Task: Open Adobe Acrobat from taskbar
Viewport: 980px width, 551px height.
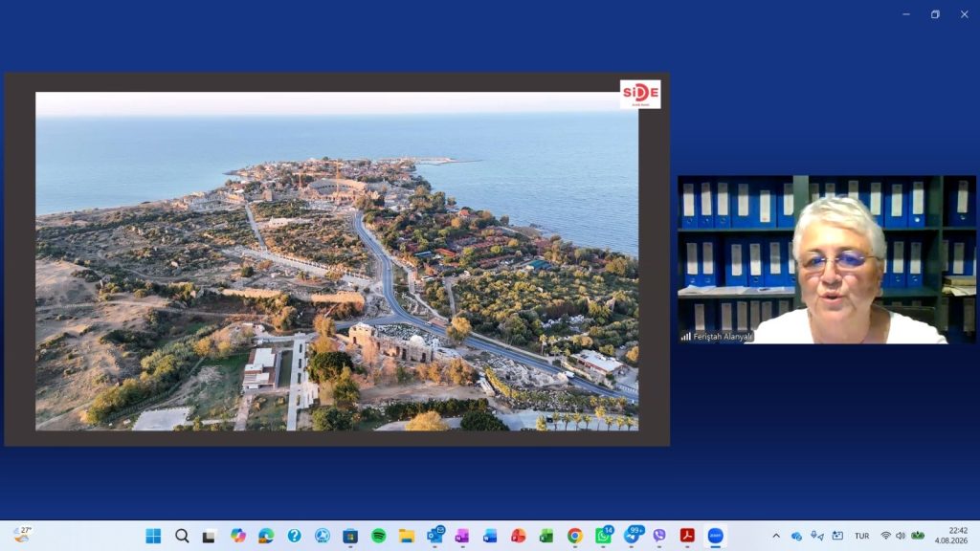Action: click(x=687, y=536)
